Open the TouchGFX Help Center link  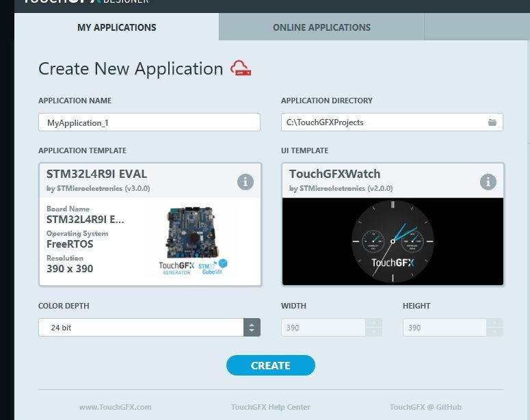pos(270,407)
